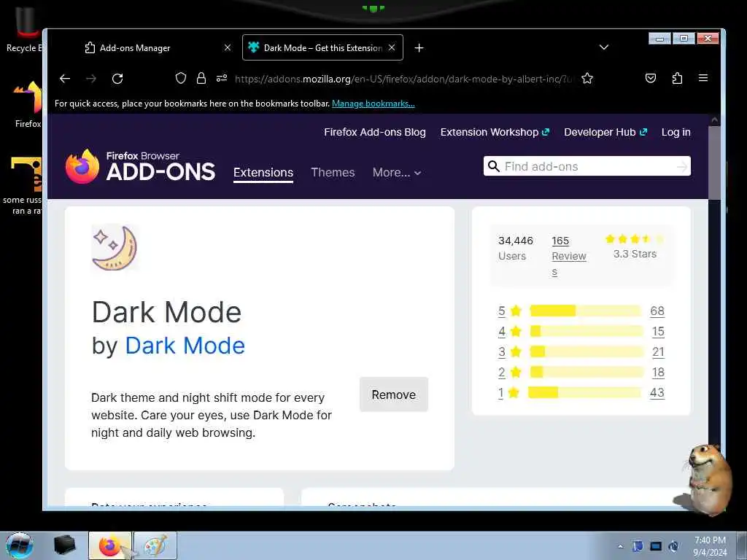Open tracking protection shield info
Image resolution: width=747 pixels, height=560 pixels.
pyautogui.click(x=181, y=78)
